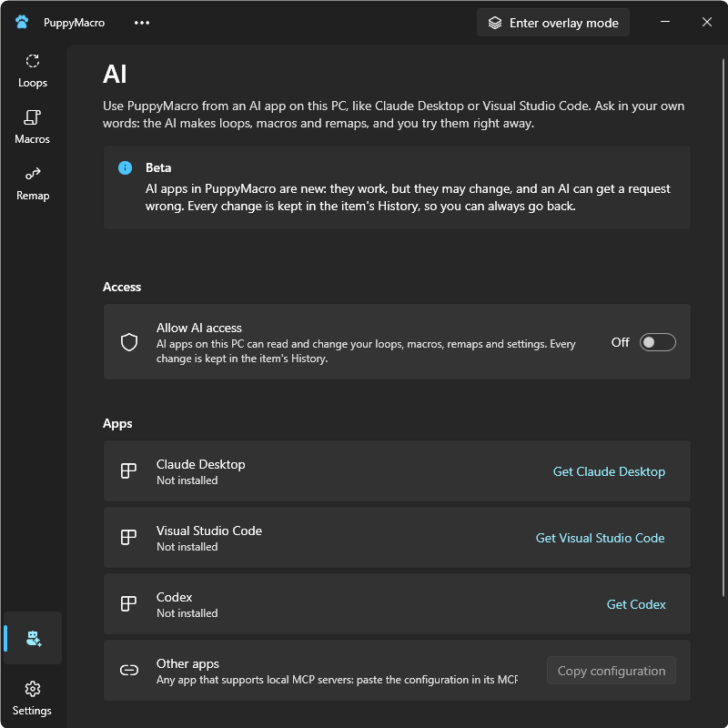
Task: Click 'Not installed' under Codex
Action: point(187,612)
